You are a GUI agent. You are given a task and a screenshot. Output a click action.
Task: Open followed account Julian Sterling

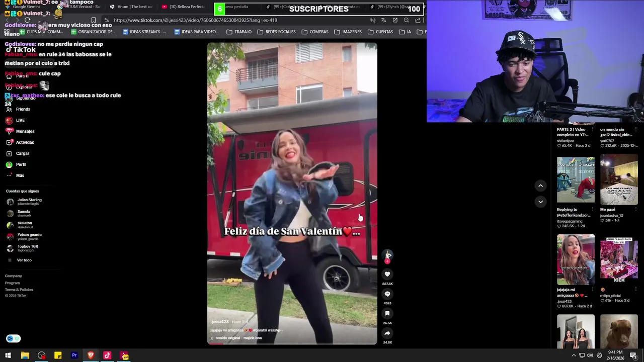(24, 202)
